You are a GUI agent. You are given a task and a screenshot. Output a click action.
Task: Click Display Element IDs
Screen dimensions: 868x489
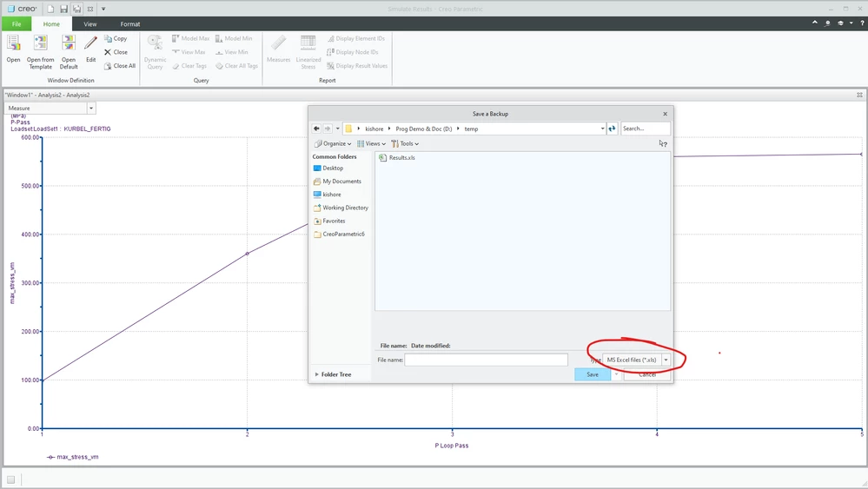click(x=356, y=39)
